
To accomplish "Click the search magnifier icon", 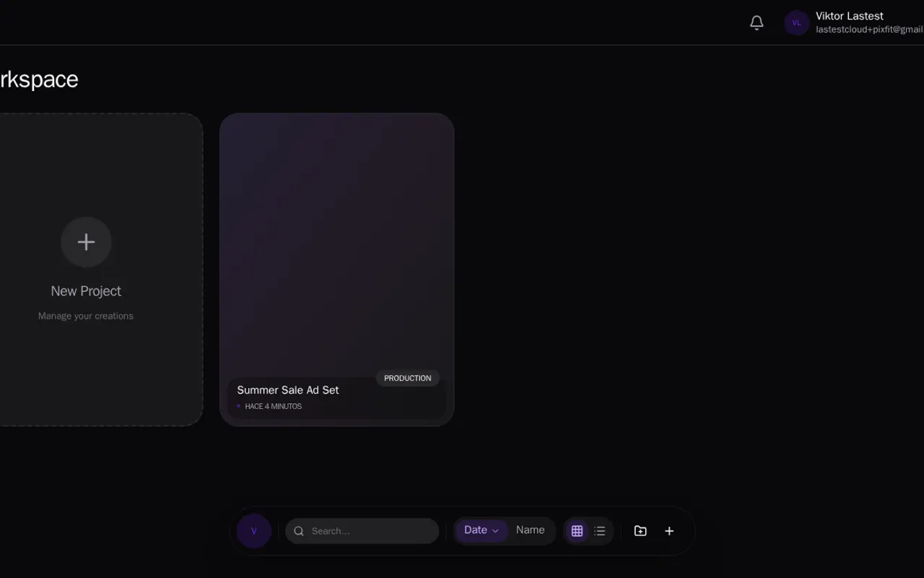I will [299, 531].
